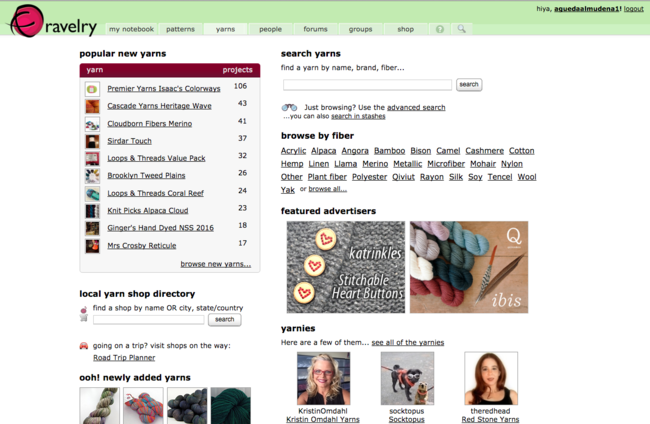Screen dimensions: 650x424
Task: Open the Road Trip Planner link
Action: pyautogui.click(x=124, y=358)
